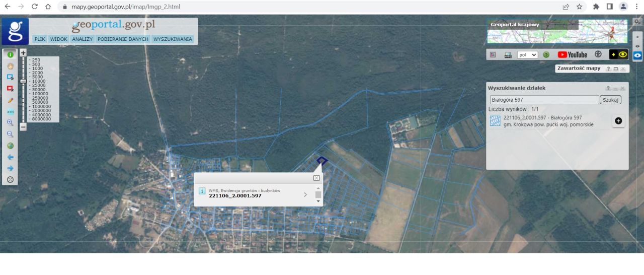Image resolution: width=644 pixels, height=275 pixels.
Task: Set map scale to 250
Action: coord(36,60)
